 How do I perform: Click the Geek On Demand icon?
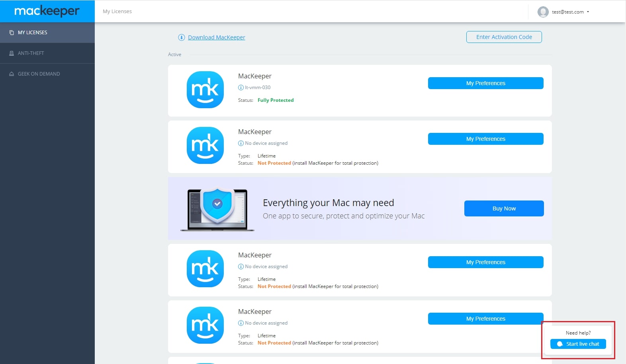click(12, 74)
